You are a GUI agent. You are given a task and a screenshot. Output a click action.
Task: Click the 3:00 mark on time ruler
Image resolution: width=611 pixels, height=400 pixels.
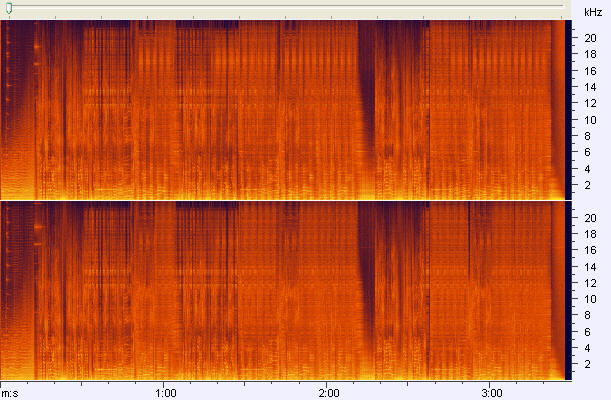point(490,392)
